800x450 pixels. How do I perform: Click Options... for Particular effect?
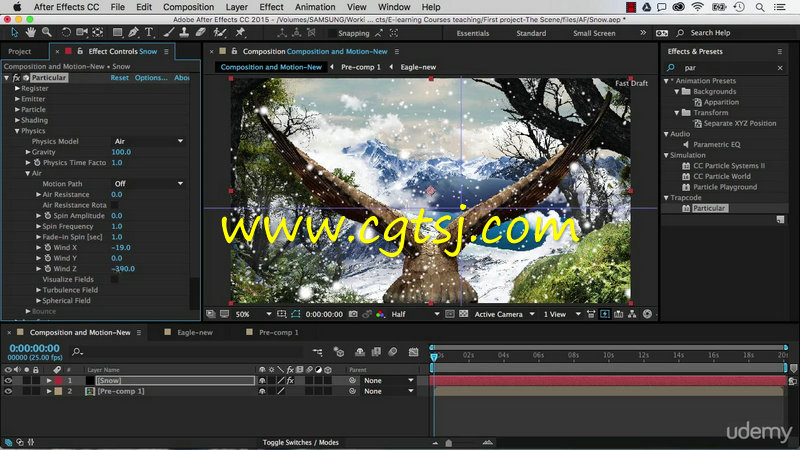coord(151,78)
